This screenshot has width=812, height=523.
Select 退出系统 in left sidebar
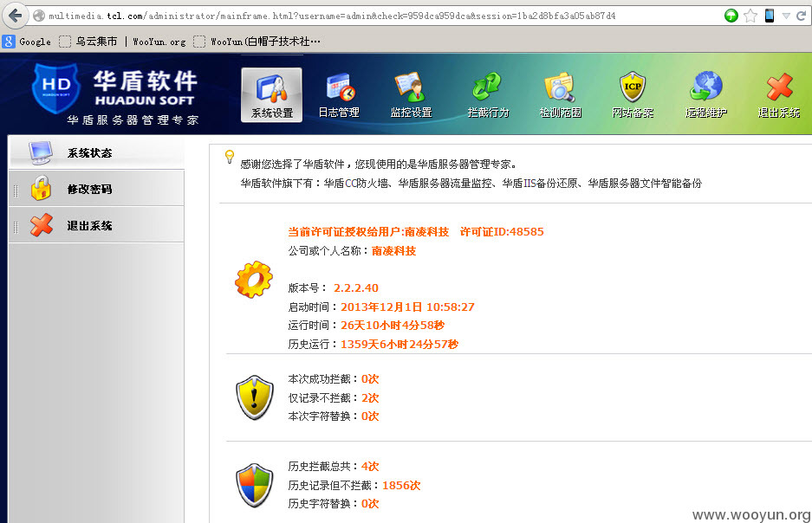click(x=96, y=225)
